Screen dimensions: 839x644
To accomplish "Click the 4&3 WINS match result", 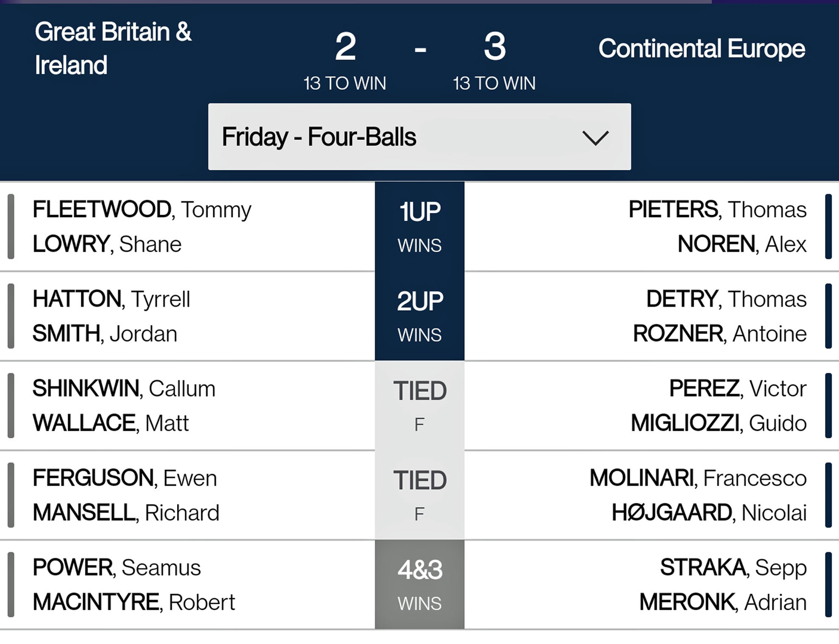I will point(419,585).
